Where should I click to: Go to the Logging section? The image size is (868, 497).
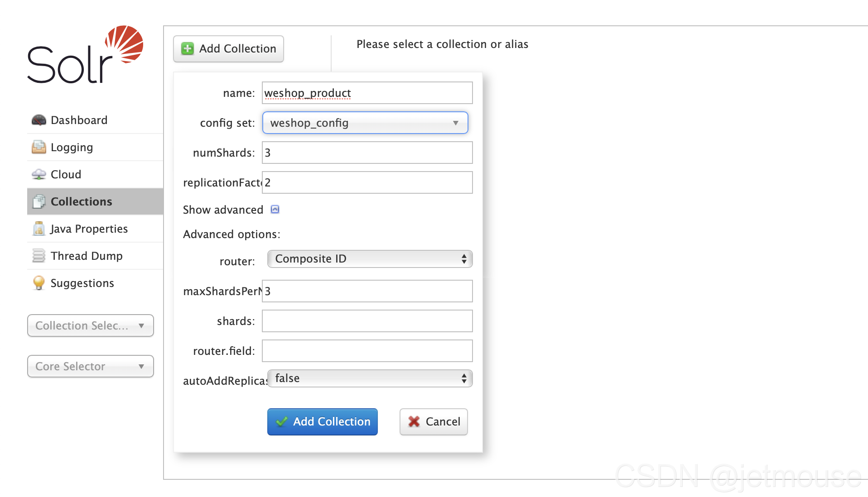(95, 147)
